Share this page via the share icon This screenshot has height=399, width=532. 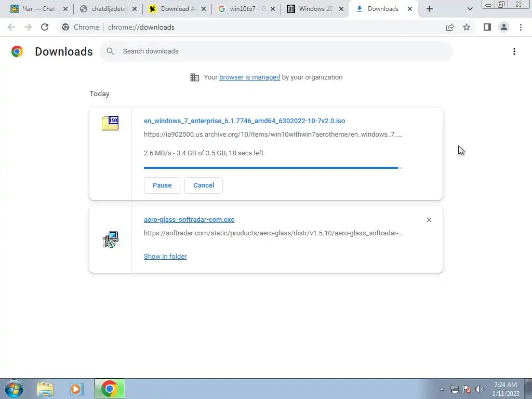coord(450,27)
